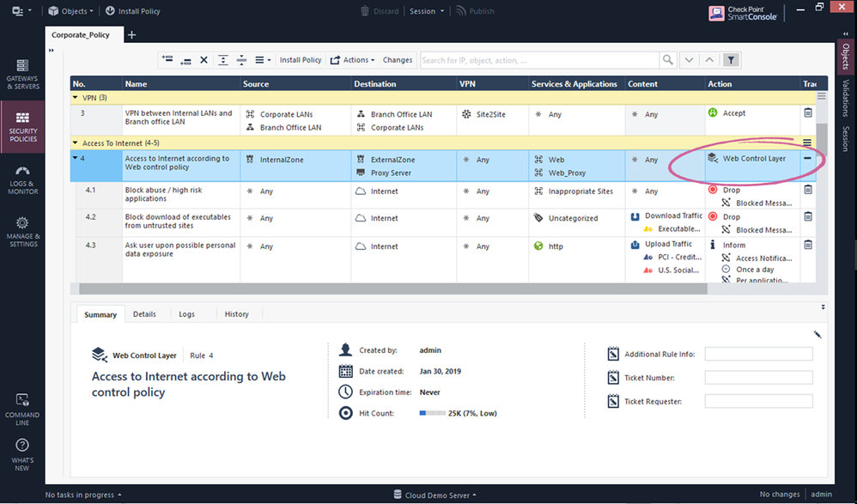This screenshot has width=857, height=504.
Task: Open the Session side tab
Action: [x=846, y=138]
